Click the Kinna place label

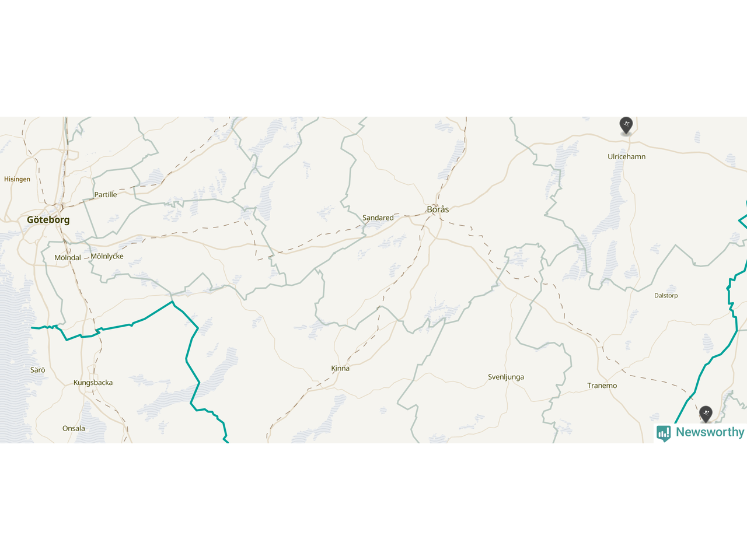[x=340, y=369]
